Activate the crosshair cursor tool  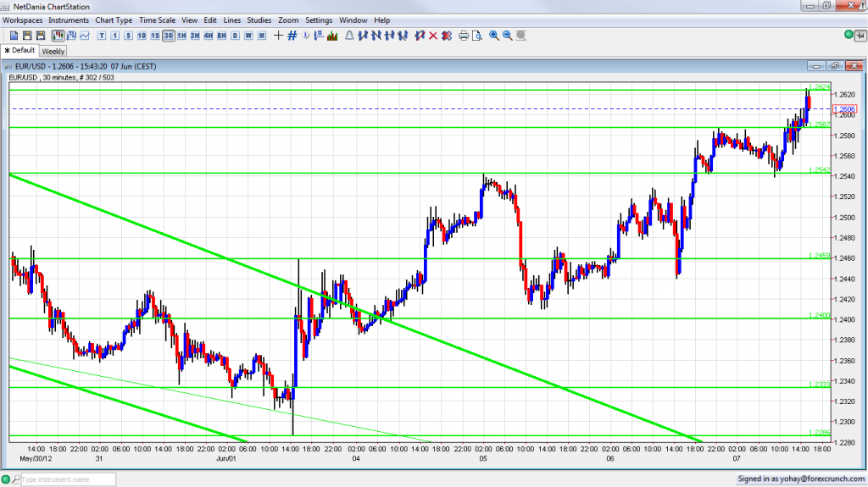[x=278, y=36]
